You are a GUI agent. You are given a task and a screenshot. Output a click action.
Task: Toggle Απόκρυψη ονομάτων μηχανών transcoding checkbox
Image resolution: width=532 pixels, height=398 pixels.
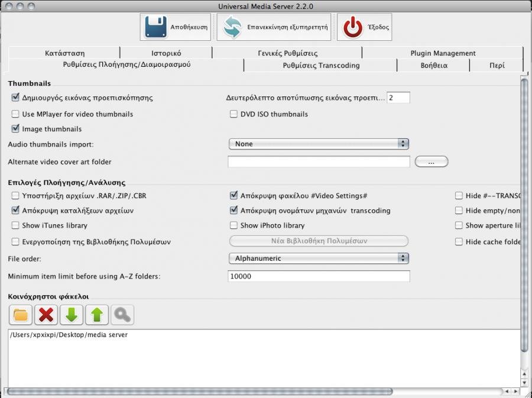click(233, 211)
